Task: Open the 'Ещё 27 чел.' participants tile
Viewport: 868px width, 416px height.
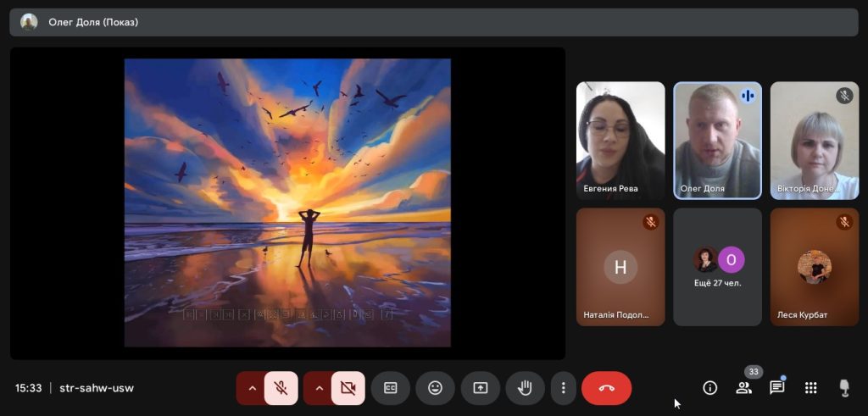Action: (x=717, y=267)
